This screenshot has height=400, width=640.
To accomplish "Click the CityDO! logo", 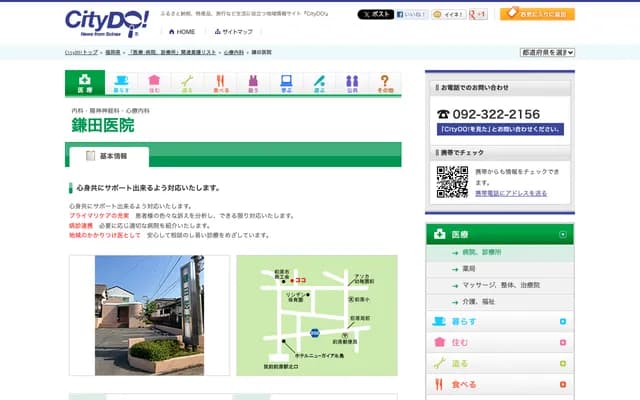I will 107,24.
